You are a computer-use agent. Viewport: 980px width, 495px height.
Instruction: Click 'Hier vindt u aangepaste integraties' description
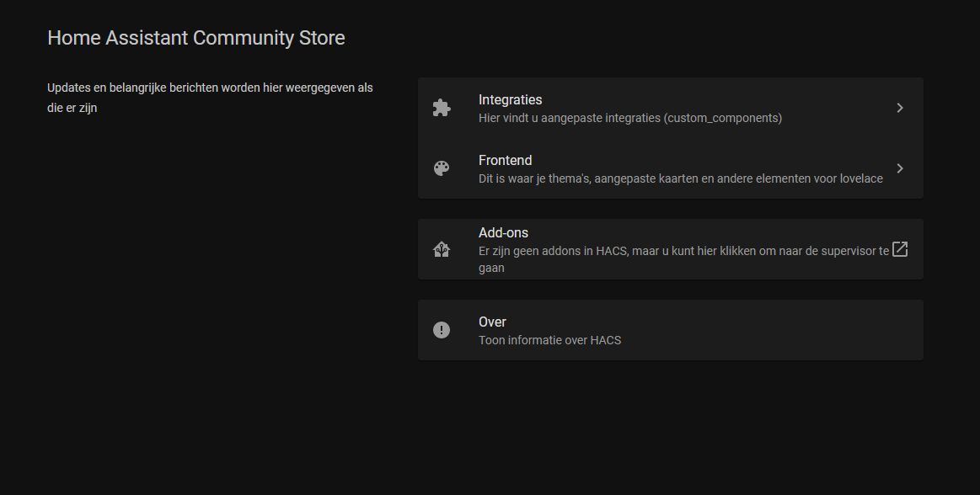tap(630, 118)
